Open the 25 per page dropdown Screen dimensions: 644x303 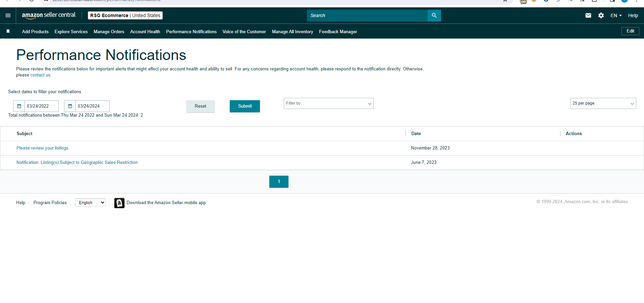coord(603,103)
